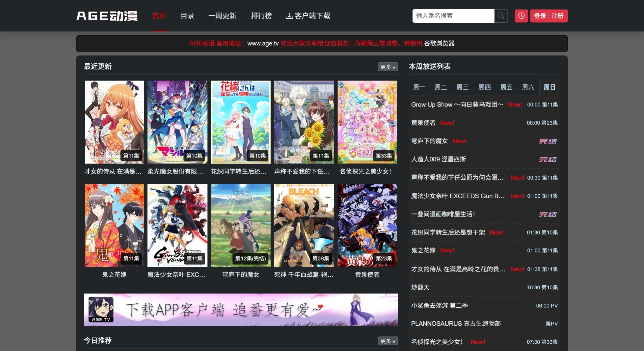Screen dimensions: 644x351
Task: Open 穹庐下的魔女 in the weekly list
Action: [x=429, y=141]
